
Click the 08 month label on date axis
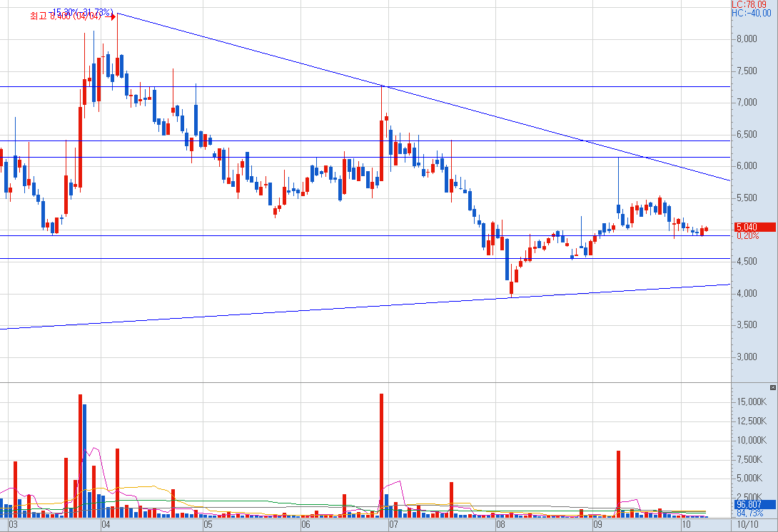pyautogui.click(x=500, y=525)
